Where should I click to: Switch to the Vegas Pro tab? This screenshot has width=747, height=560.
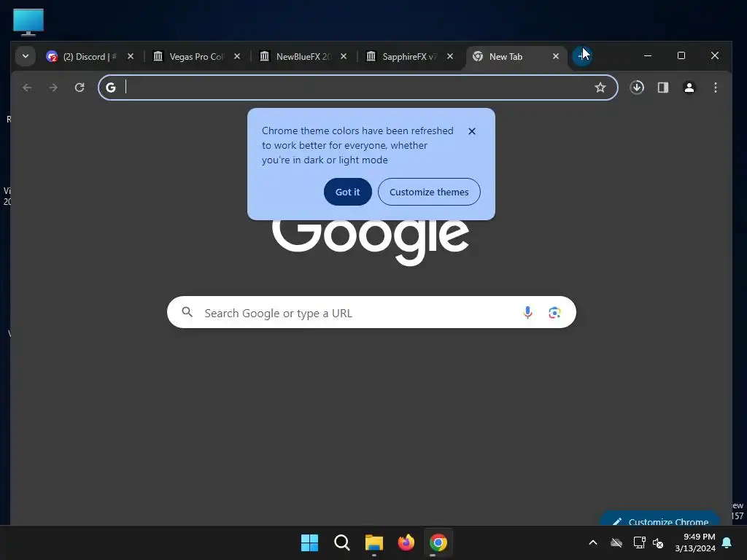click(196, 57)
